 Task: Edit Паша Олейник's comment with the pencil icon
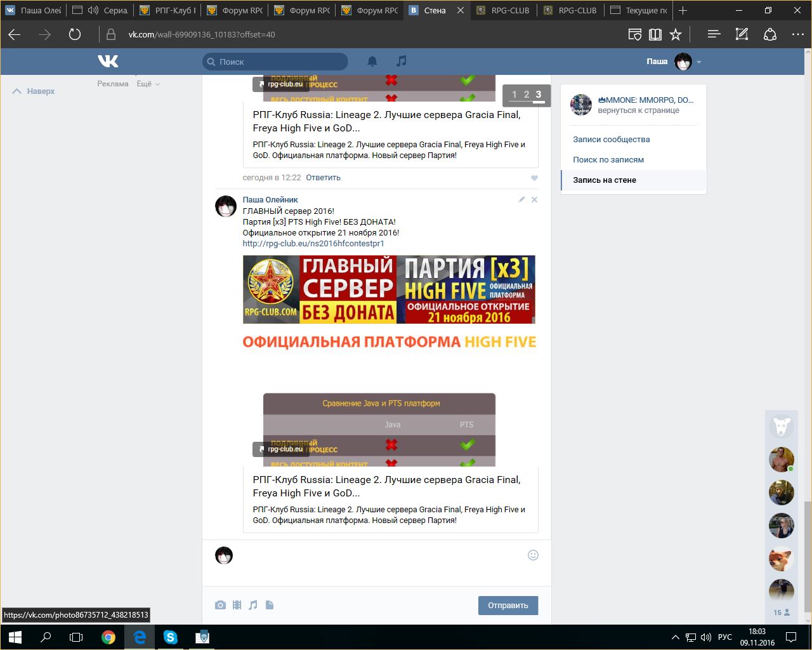click(x=521, y=199)
